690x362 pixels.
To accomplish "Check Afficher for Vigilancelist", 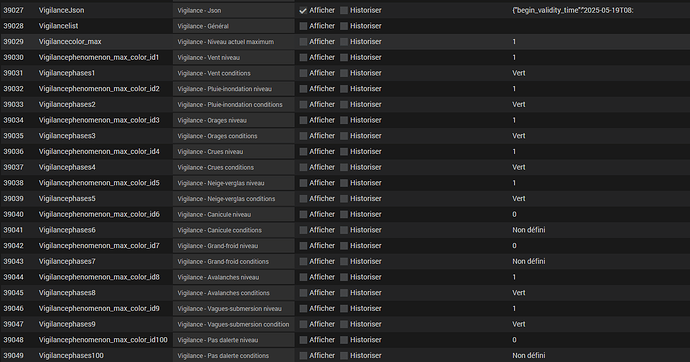I will tap(303, 26).
